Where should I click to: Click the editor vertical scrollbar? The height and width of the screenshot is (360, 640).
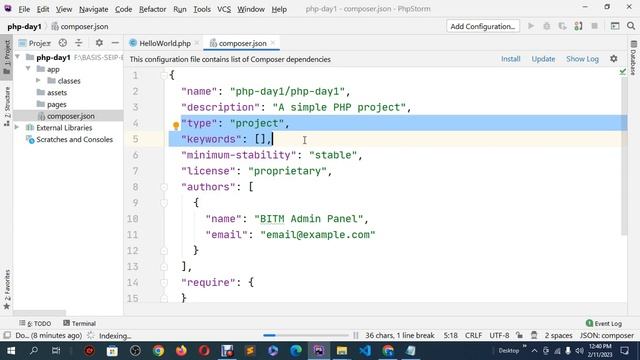624,156
